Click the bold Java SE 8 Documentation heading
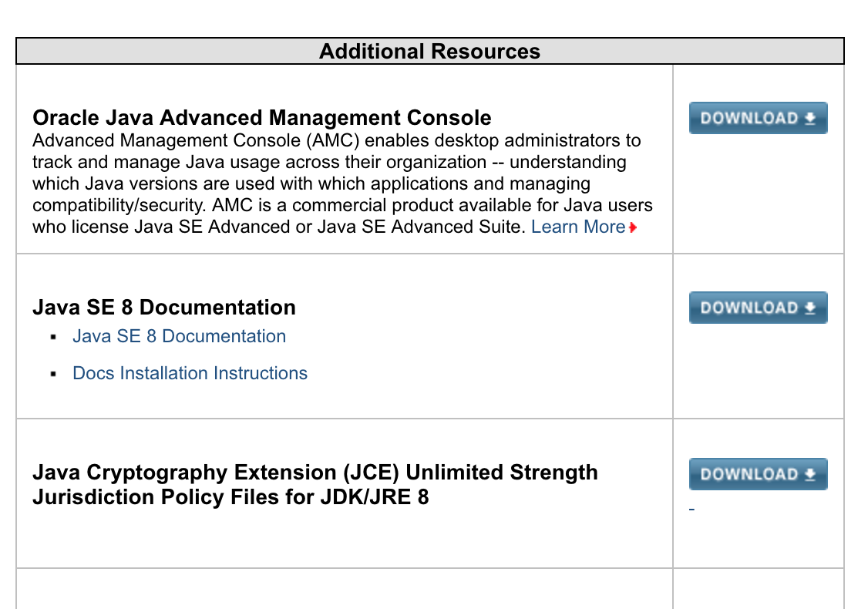 click(163, 307)
